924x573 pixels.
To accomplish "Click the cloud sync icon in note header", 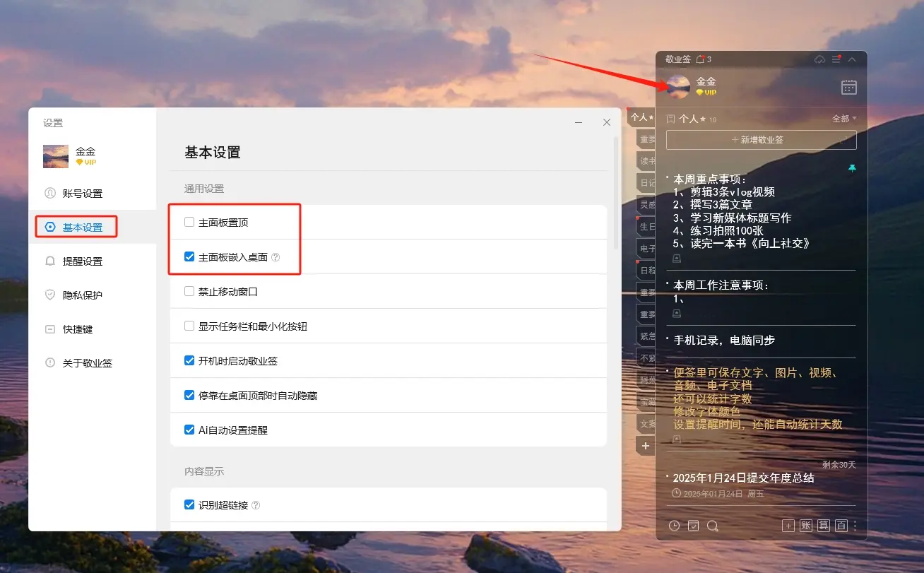I will (819, 59).
